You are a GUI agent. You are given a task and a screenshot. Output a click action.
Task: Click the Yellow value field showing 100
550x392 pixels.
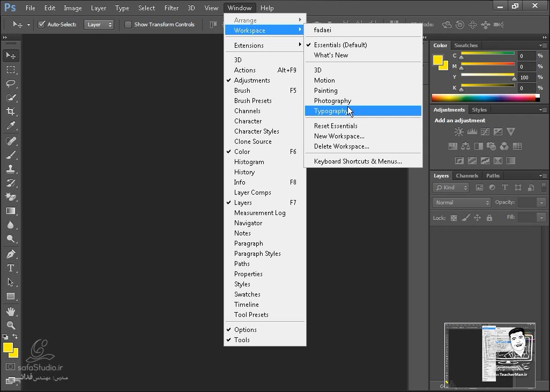(x=527, y=77)
